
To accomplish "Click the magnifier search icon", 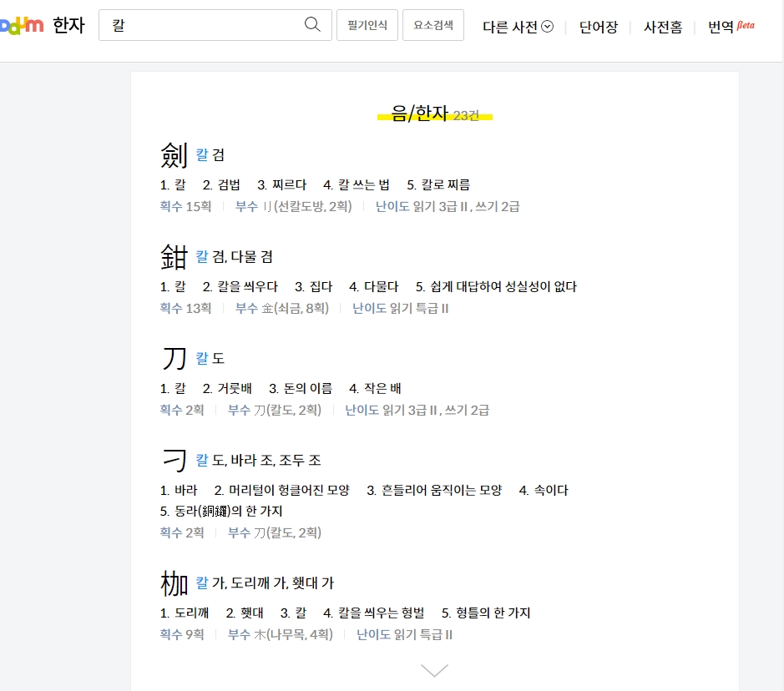I will click(x=312, y=24).
